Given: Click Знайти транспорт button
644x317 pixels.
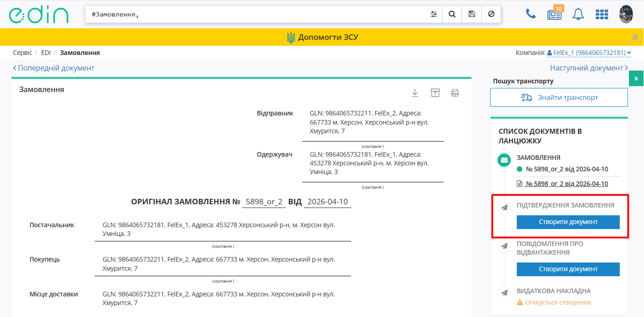Looking at the screenshot, I should tap(559, 98).
